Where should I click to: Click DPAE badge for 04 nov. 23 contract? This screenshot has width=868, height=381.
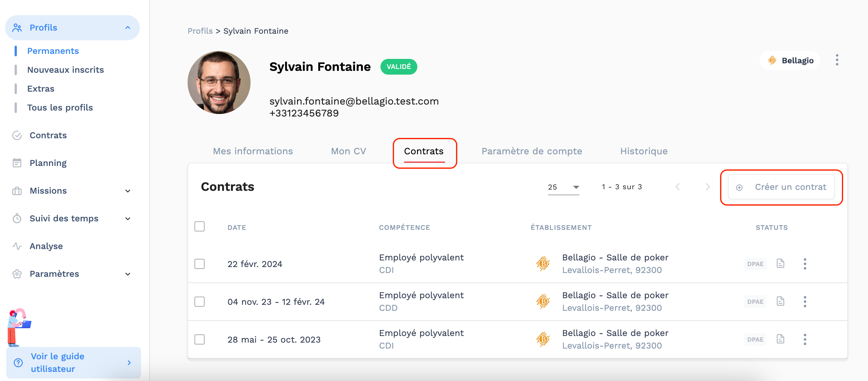(755, 302)
